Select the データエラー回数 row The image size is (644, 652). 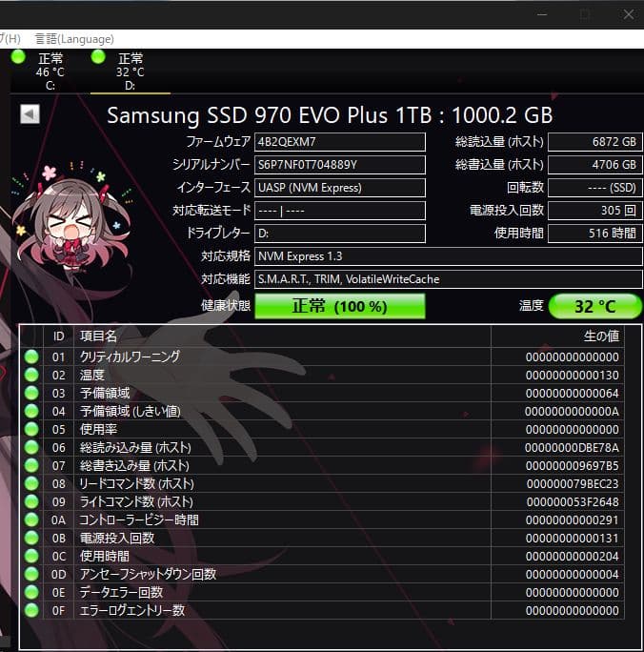(322, 592)
